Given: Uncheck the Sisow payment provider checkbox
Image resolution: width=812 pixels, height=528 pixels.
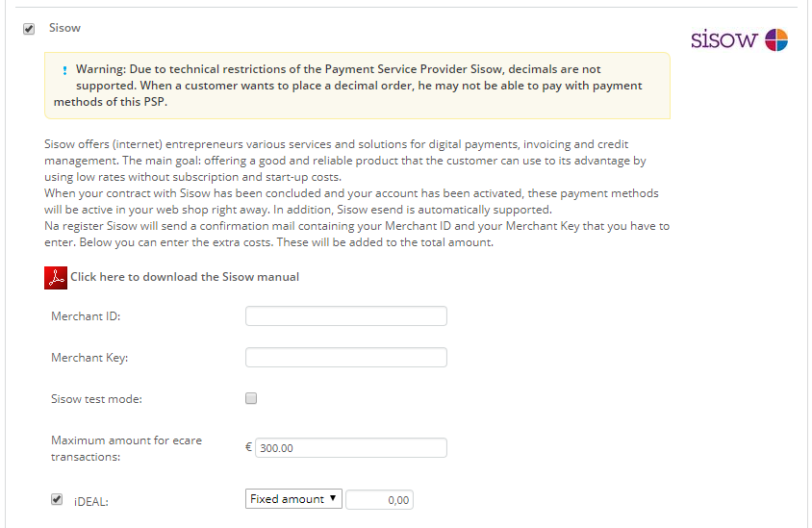Looking at the screenshot, I should point(29,29).
